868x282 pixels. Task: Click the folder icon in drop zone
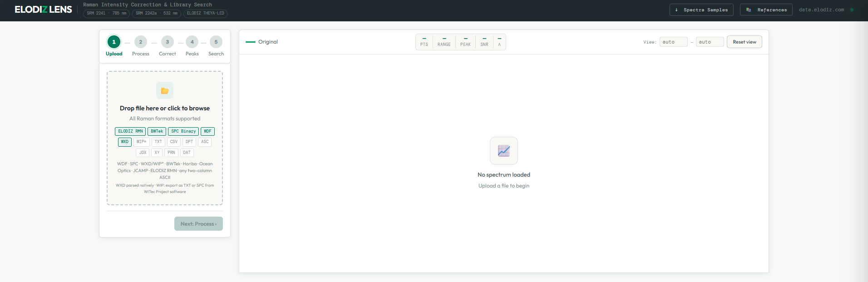[165, 90]
